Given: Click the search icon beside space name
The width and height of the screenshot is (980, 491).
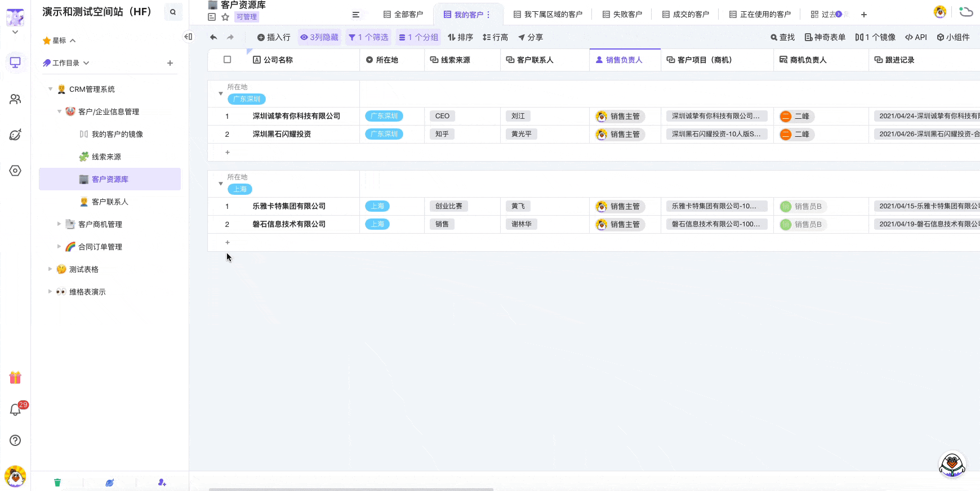Looking at the screenshot, I should [173, 12].
